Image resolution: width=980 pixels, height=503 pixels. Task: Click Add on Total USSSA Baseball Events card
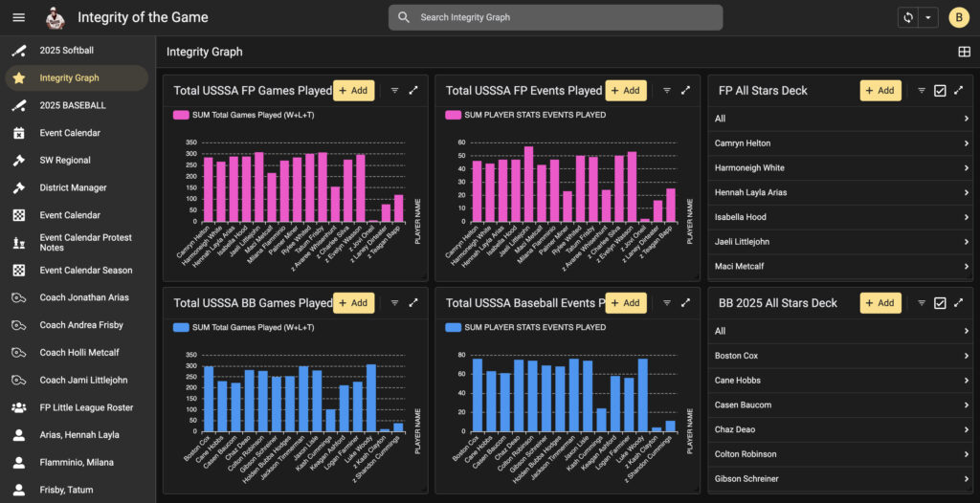coord(626,303)
